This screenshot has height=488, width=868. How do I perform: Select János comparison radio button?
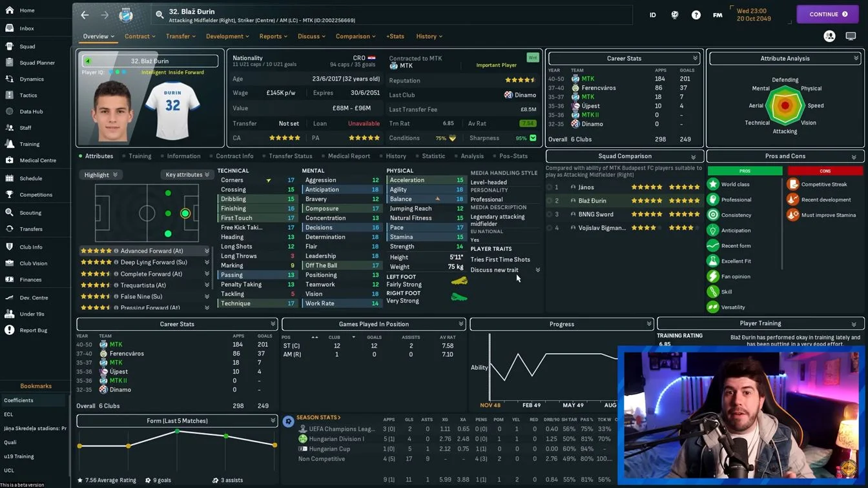point(550,187)
